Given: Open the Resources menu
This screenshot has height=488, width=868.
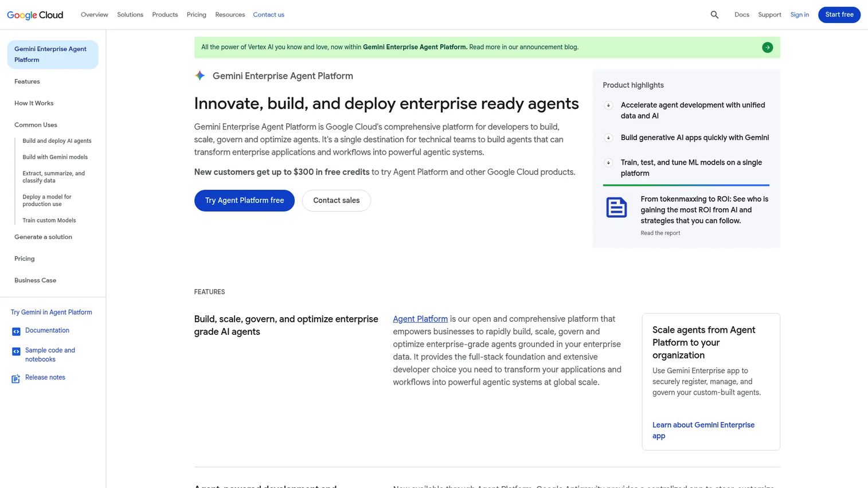Looking at the screenshot, I should pyautogui.click(x=230, y=15).
